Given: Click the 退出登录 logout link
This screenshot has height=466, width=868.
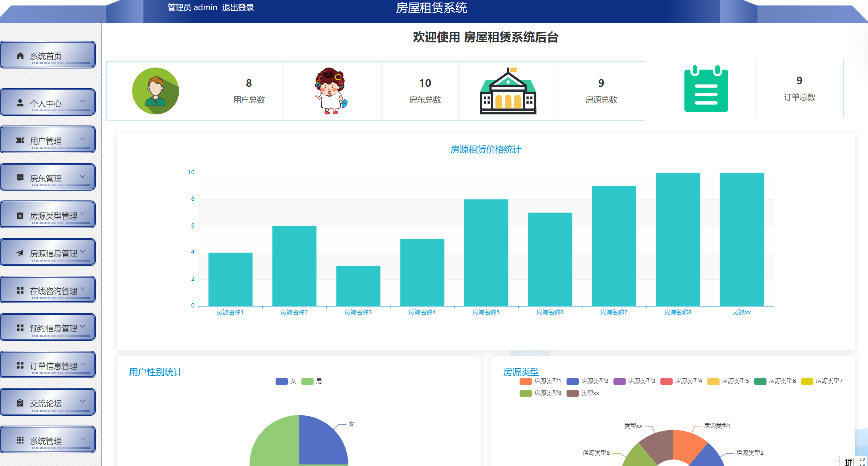Looking at the screenshot, I should [238, 7].
